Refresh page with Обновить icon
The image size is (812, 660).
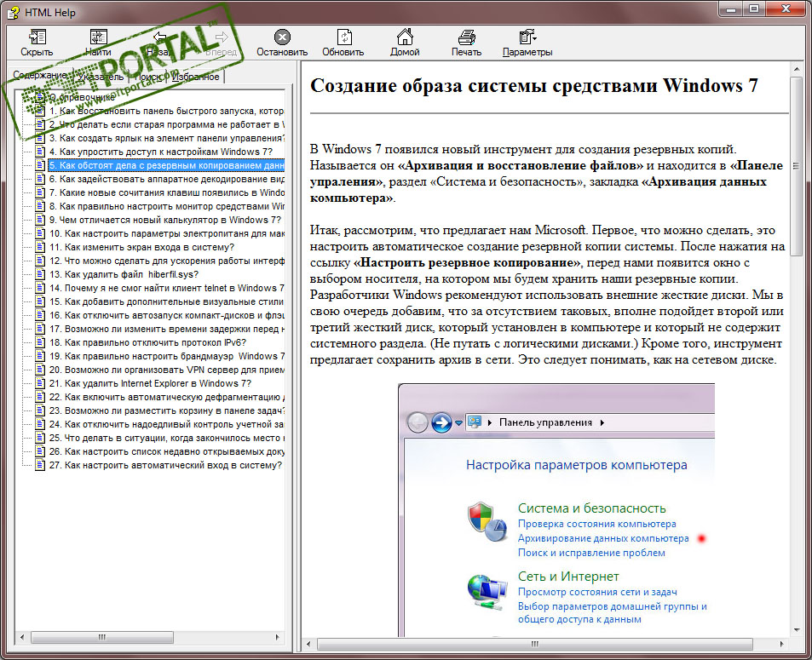344,37
